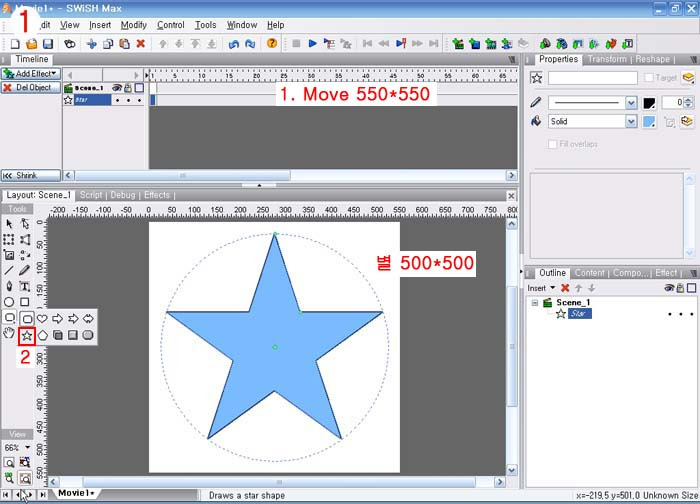Viewport: 700px width, 504px height.
Task: Click the red Delete toolbar icon
Action: pyautogui.click(x=141, y=44)
